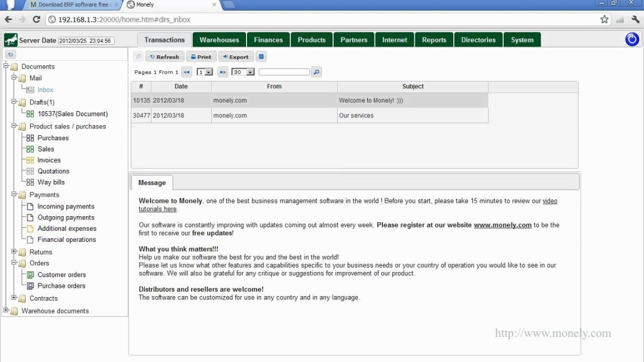Screen dimensions: 644x362
Task: Open the Partners tab
Action: [x=354, y=40]
